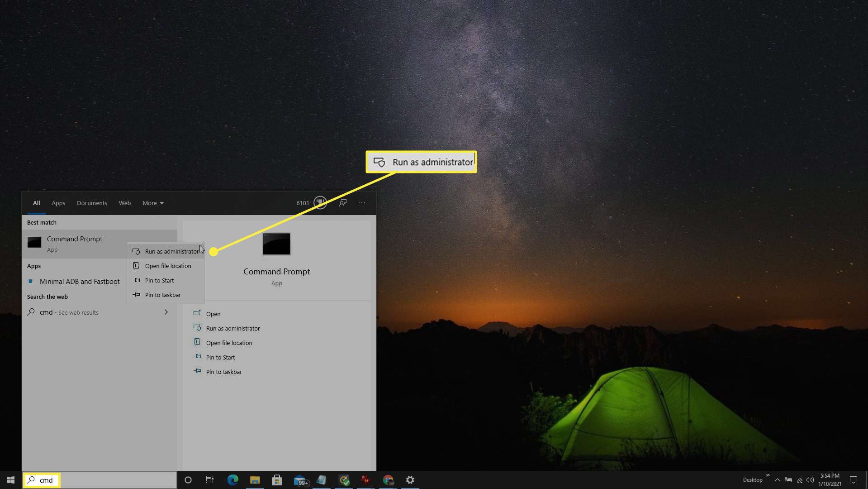Image resolution: width=868 pixels, height=489 pixels.
Task: Open the Action Center notifications icon
Action: point(854,480)
